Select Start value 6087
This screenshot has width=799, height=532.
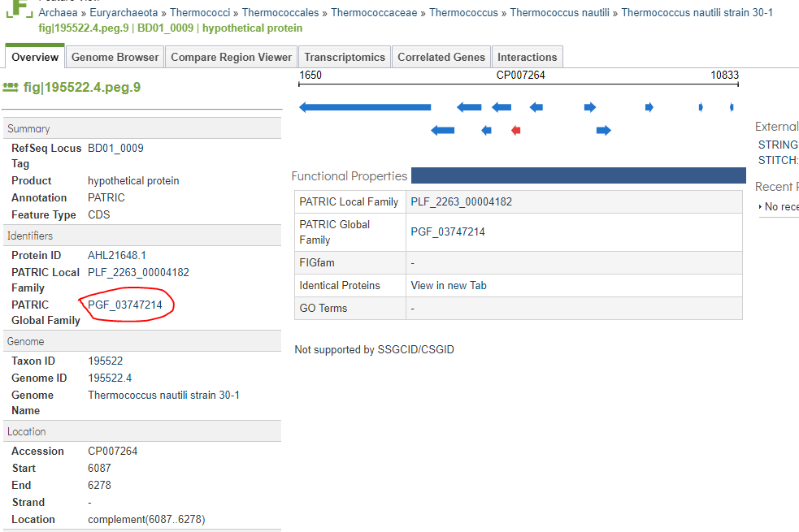(99, 468)
